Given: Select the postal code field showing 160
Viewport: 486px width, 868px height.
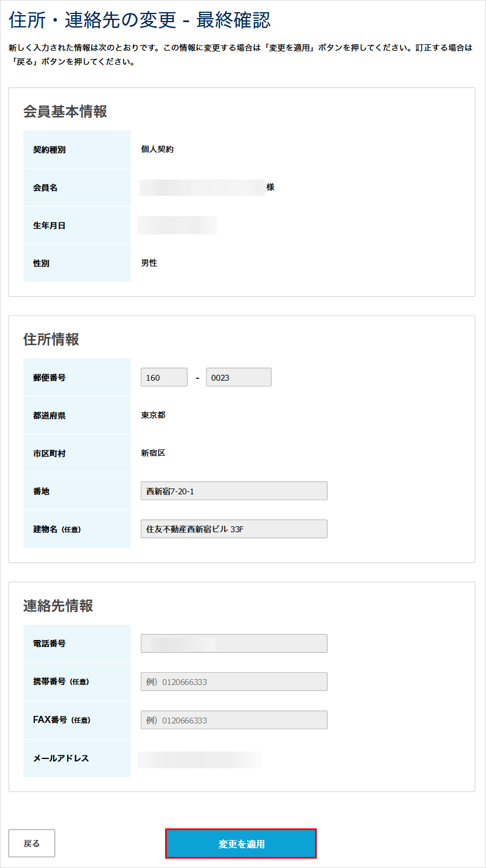Looking at the screenshot, I should click(x=164, y=377).
